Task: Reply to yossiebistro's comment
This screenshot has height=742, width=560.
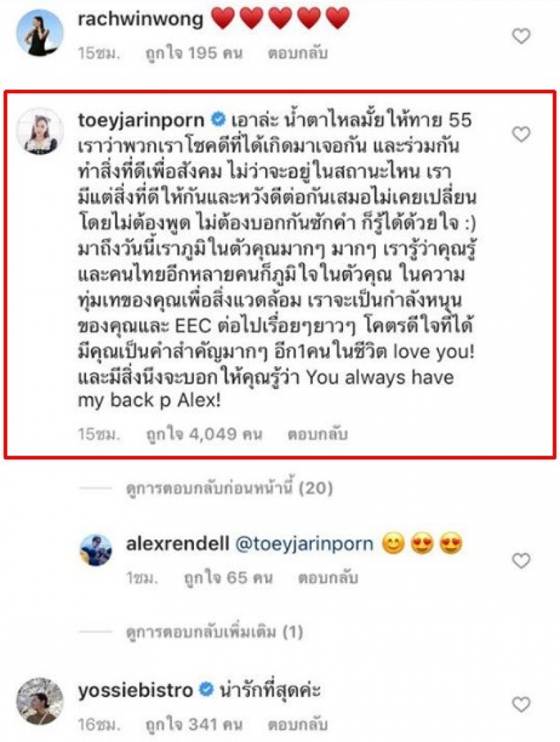Action: click(297, 724)
